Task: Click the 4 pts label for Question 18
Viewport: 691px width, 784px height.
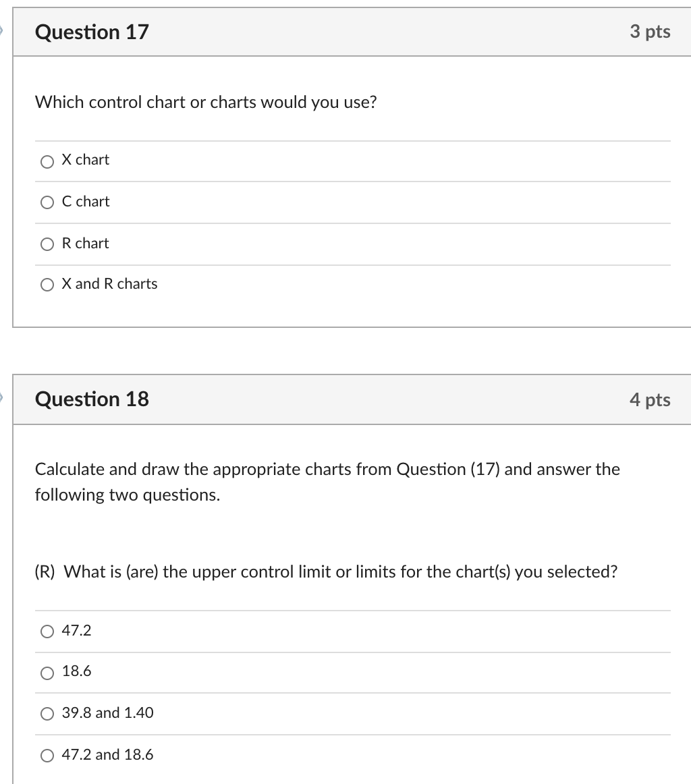Action: coord(651,399)
